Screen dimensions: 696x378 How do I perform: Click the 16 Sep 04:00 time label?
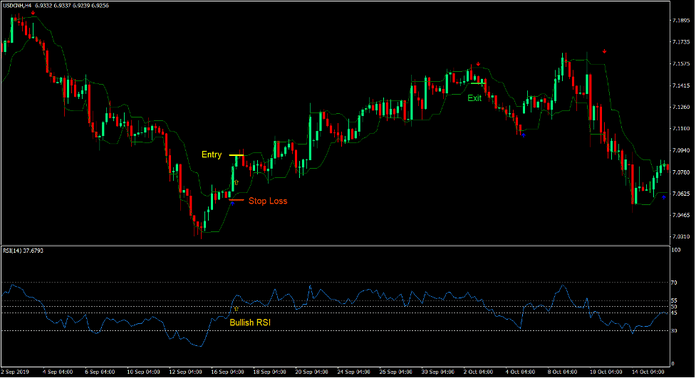[227, 372]
